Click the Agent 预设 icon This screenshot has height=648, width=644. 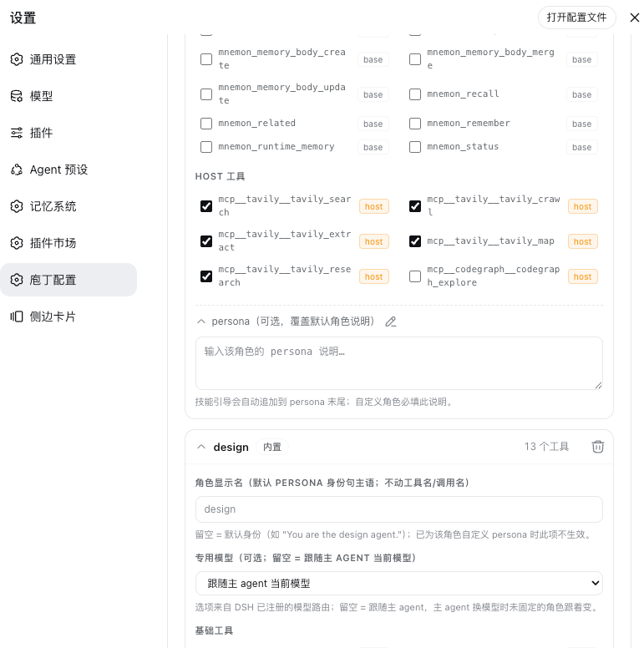coord(17,170)
